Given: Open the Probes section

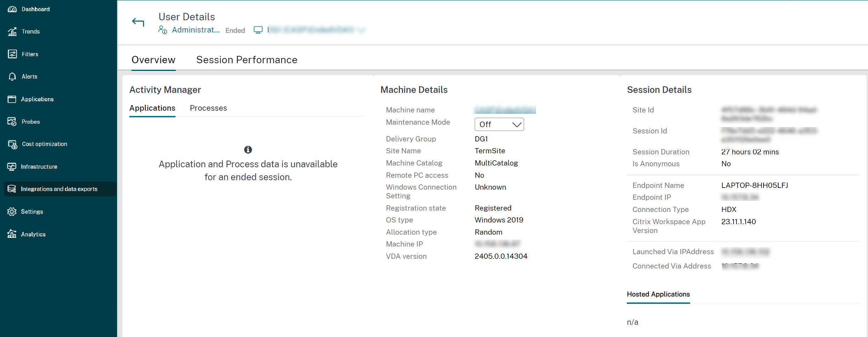Looking at the screenshot, I should point(31,122).
